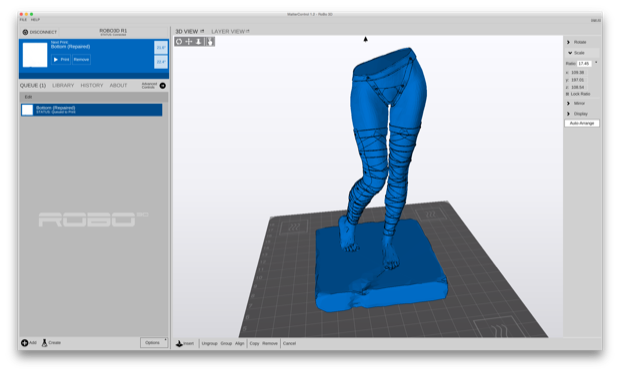The width and height of the screenshot is (620, 374).
Task: Click the Ratio input field
Action: (584, 63)
